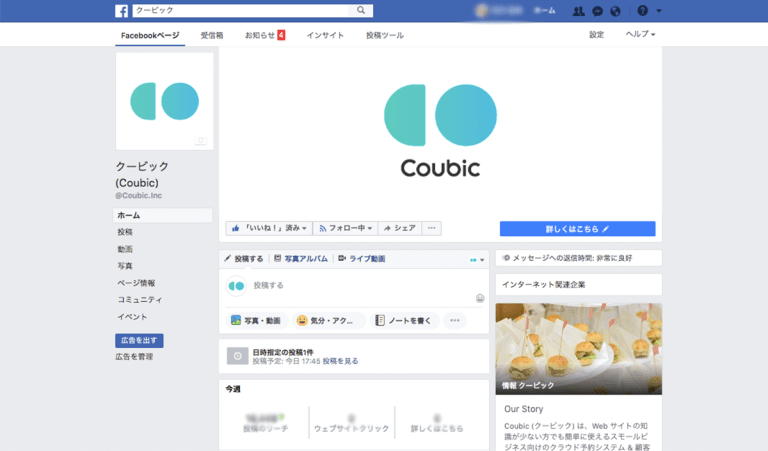Open the friend requests icon
The width and height of the screenshot is (768, 451).
tap(578, 11)
